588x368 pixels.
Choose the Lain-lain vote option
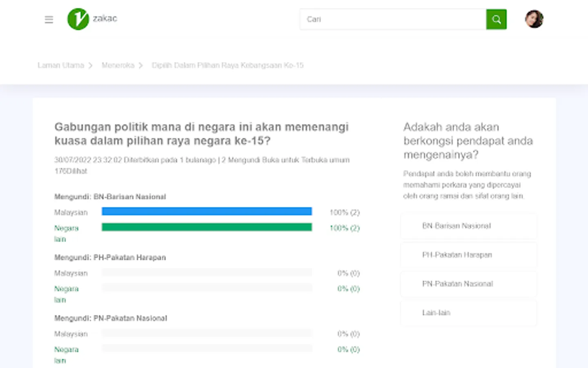tap(469, 313)
